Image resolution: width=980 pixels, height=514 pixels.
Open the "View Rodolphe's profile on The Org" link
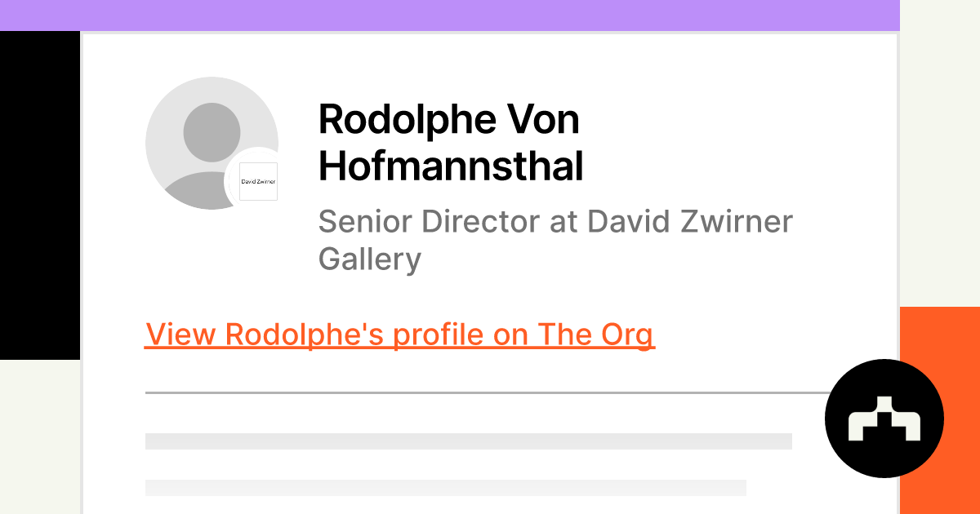click(x=399, y=335)
